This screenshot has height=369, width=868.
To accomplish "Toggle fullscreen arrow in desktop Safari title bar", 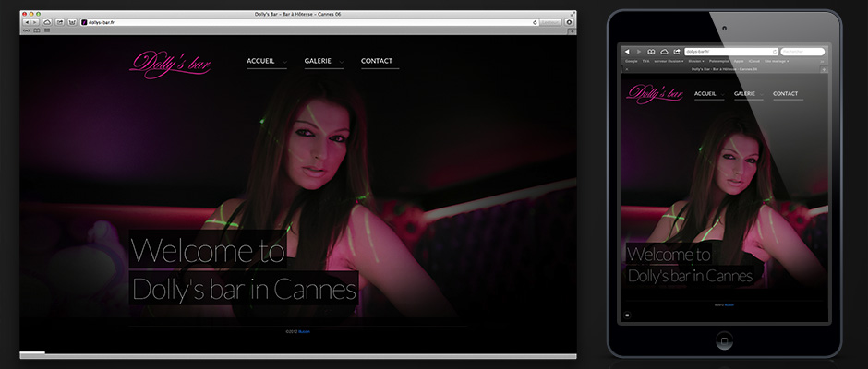I will click(x=571, y=14).
